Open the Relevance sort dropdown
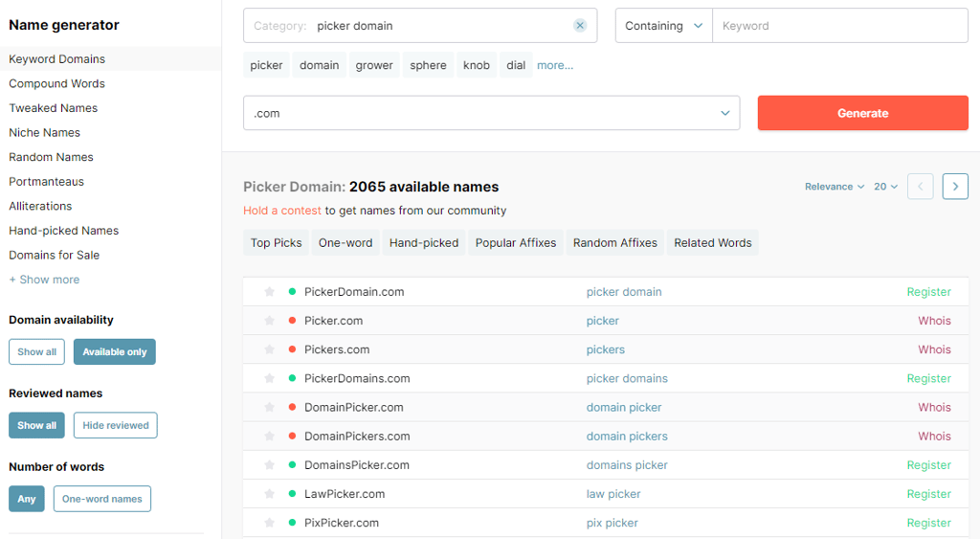The image size is (980, 539). pyautogui.click(x=835, y=187)
